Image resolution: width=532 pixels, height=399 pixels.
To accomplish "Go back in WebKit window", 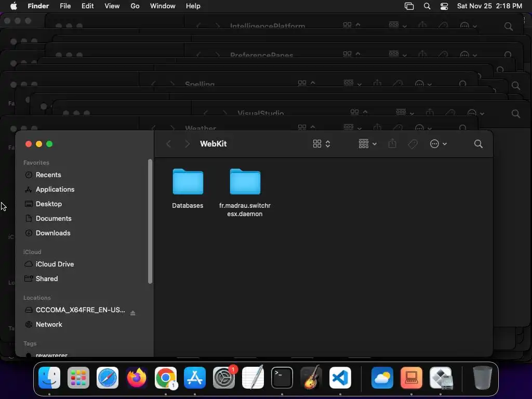I will [169, 144].
